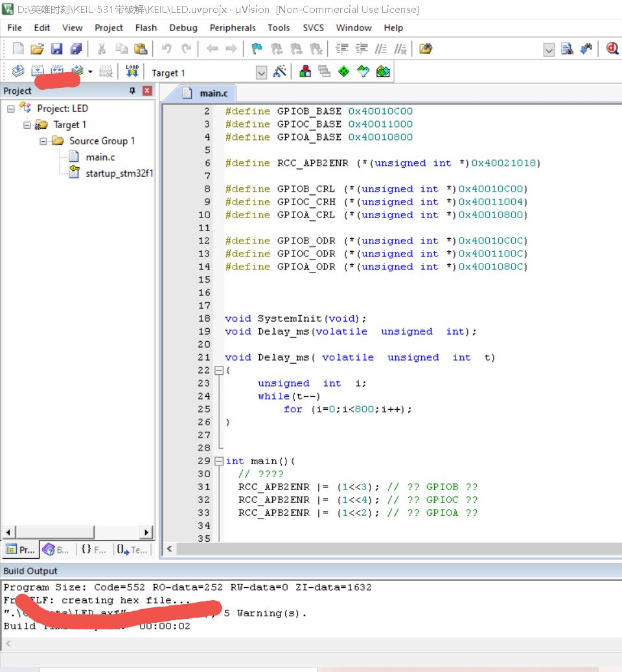The image size is (622, 672).
Task: Open Find in Files dialog
Action: pyautogui.click(x=426, y=49)
